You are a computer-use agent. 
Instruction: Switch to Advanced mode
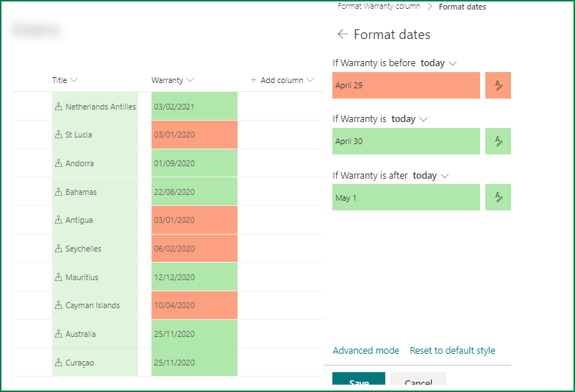(x=365, y=351)
